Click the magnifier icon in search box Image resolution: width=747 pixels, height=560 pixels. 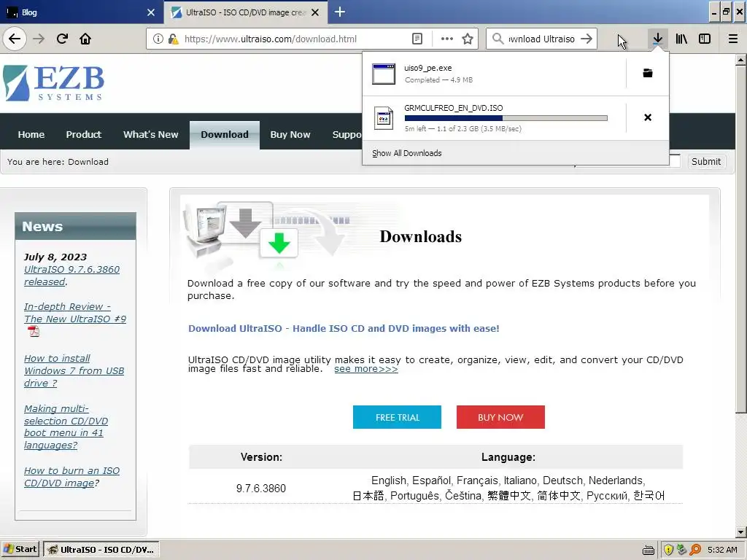click(498, 39)
